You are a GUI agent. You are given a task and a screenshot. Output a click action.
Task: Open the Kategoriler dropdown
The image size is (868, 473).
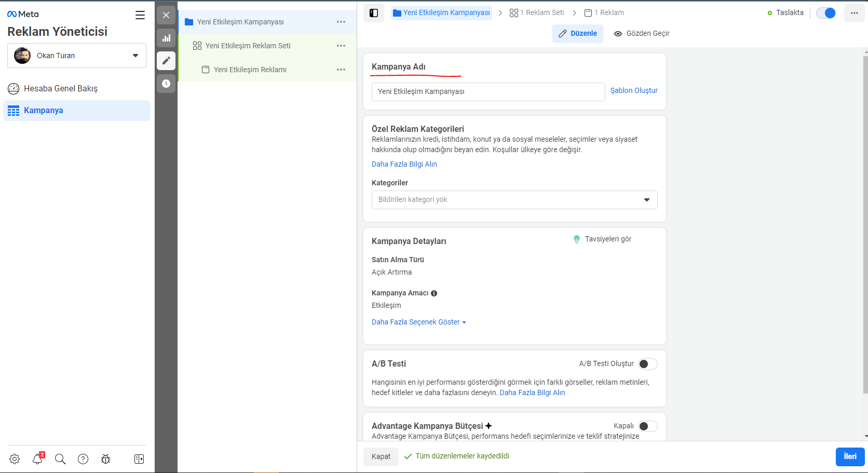[x=514, y=200]
